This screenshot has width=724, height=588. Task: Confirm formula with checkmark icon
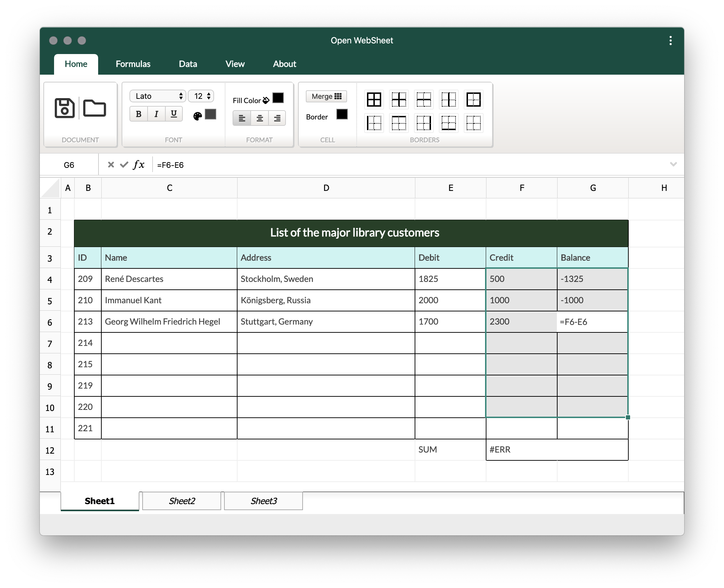[124, 165]
